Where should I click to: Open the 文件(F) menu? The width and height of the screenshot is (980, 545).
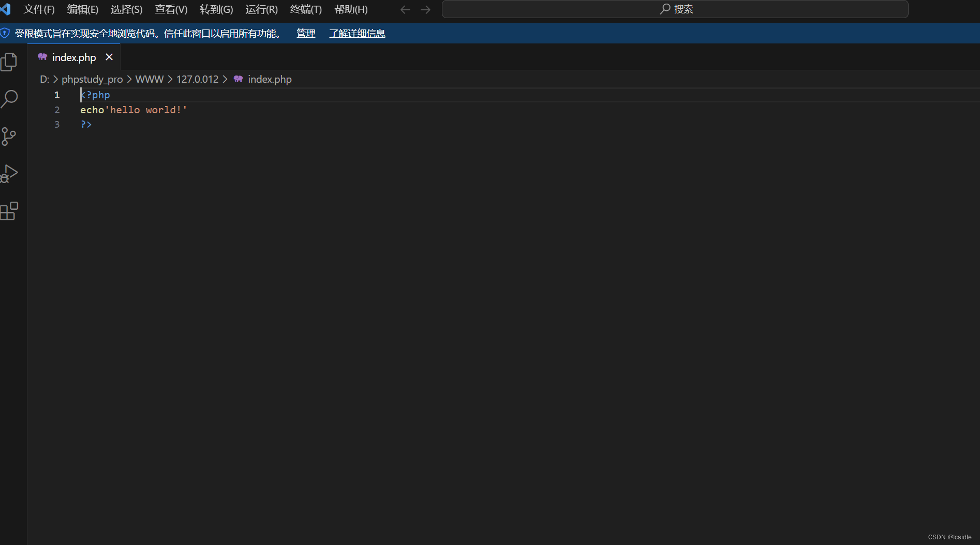[x=39, y=9]
